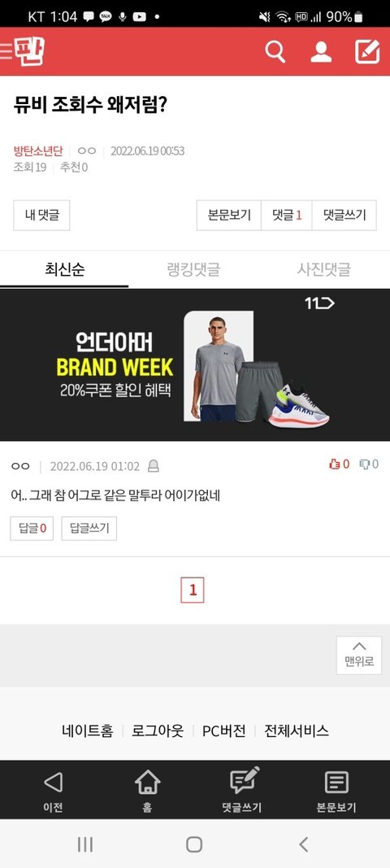This screenshot has height=868, width=390.
Task: Tap the user profile icon
Action: (x=321, y=51)
